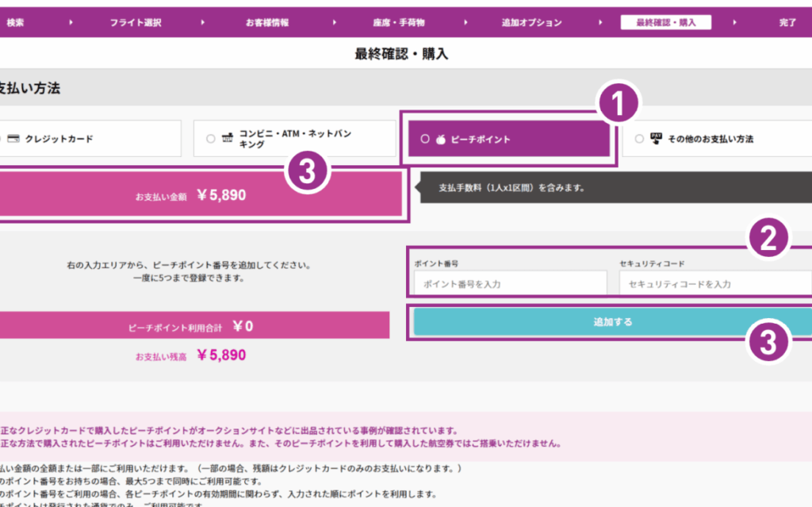Jump to the 追加オプション step
The height and width of the screenshot is (507, 812).
click(531, 22)
